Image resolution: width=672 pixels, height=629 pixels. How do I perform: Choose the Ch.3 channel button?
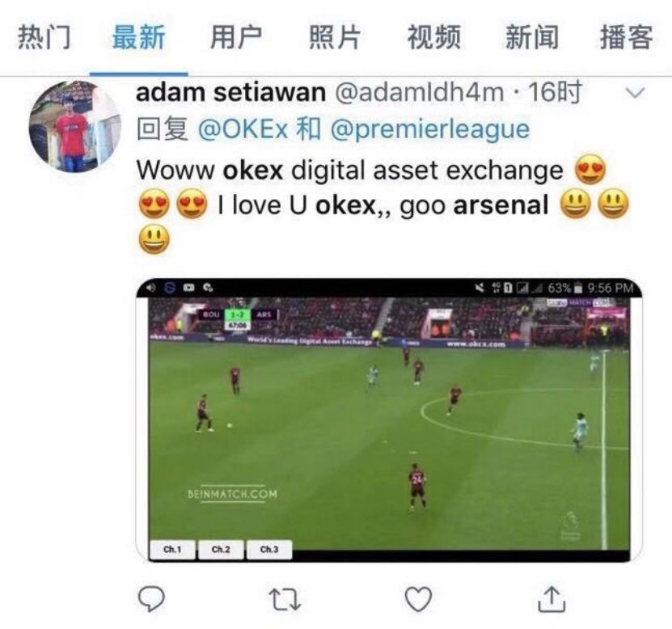click(268, 550)
